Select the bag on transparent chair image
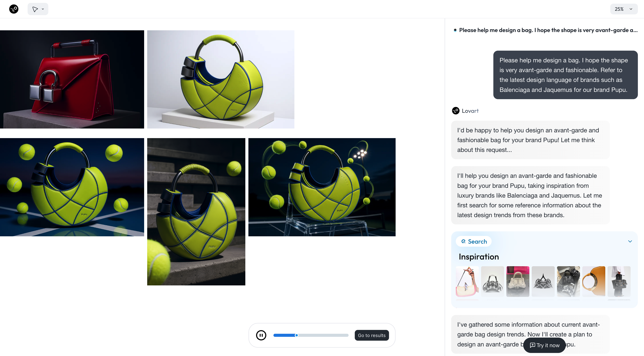 click(x=322, y=187)
